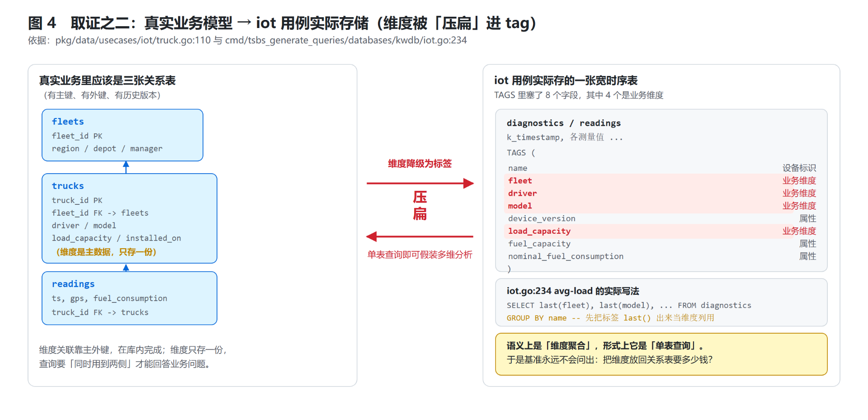Image resolution: width=868 pixels, height=420 pixels.
Task: Click the blue "trucks" table title
Action: pos(68,186)
